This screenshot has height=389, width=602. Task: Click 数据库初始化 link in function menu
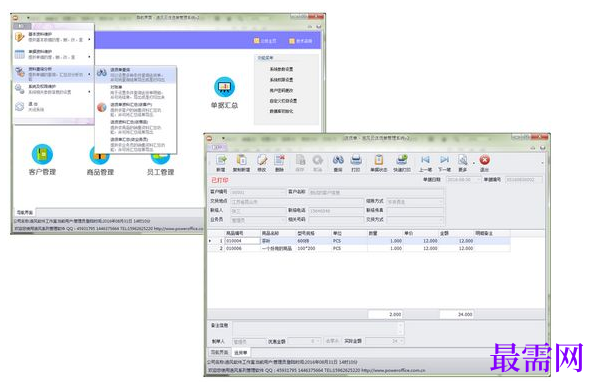tap(281, 111)
